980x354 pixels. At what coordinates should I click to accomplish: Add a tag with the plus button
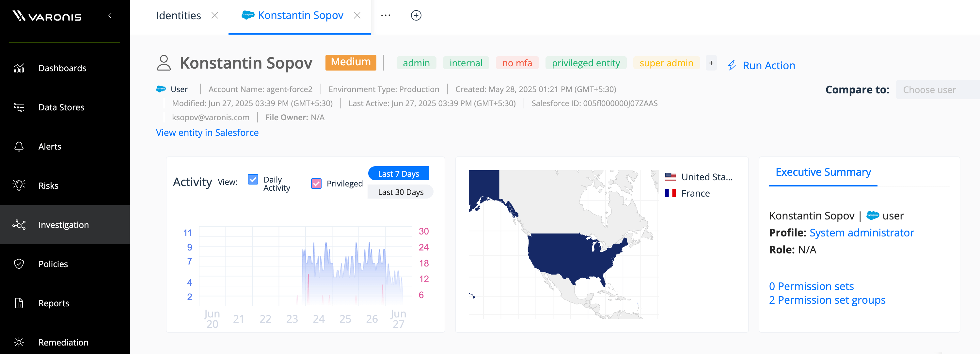[x=711, y=63]
